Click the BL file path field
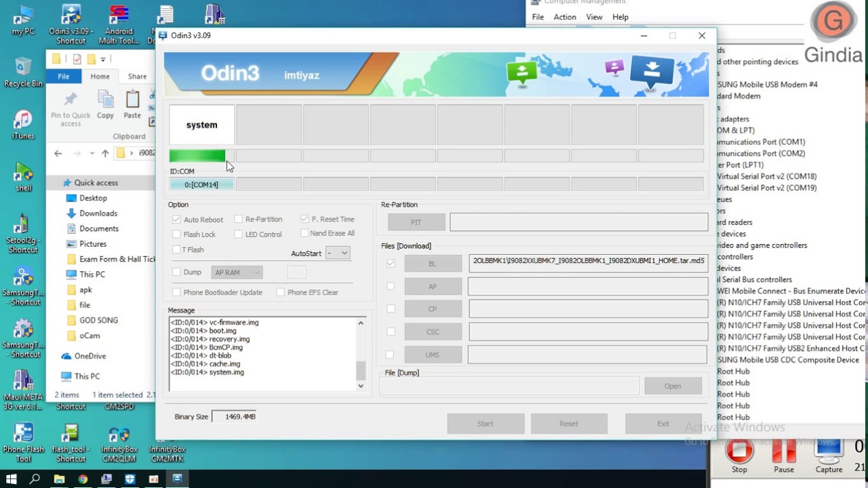 pyautogui.click(x=588, y=264)
